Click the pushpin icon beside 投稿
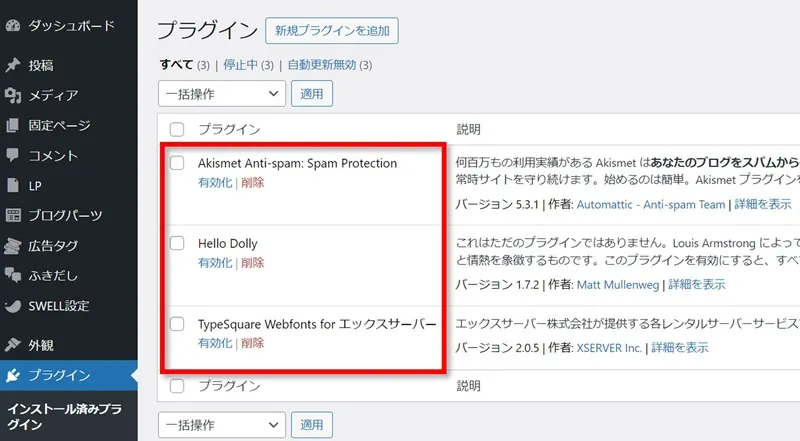800x441 pixels. (13, 66)
